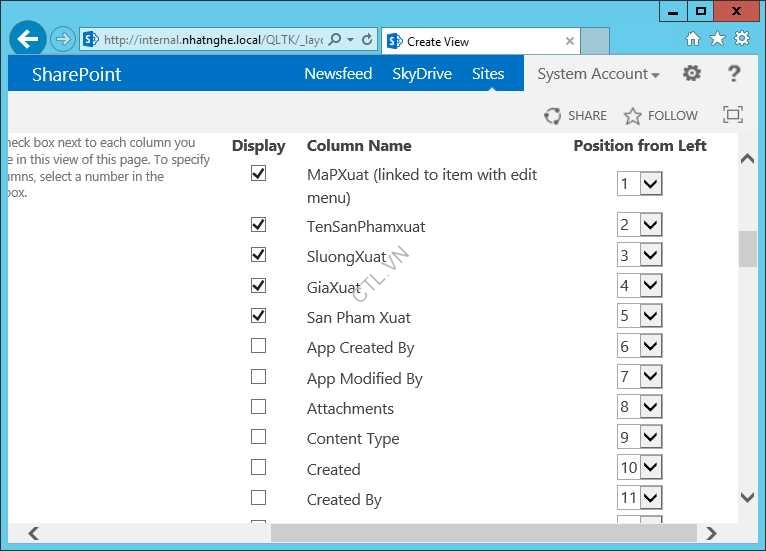Open position dropdown for MaPXuat column

click(650, 184)
